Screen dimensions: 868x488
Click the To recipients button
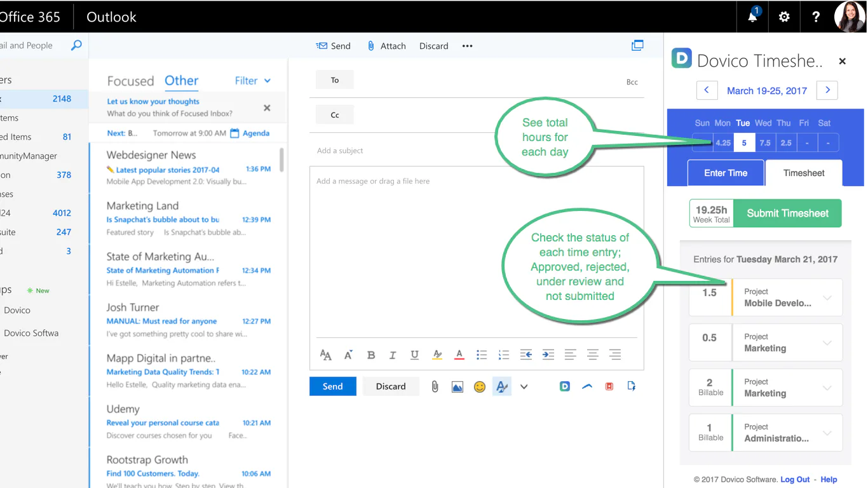pos(335,80)
